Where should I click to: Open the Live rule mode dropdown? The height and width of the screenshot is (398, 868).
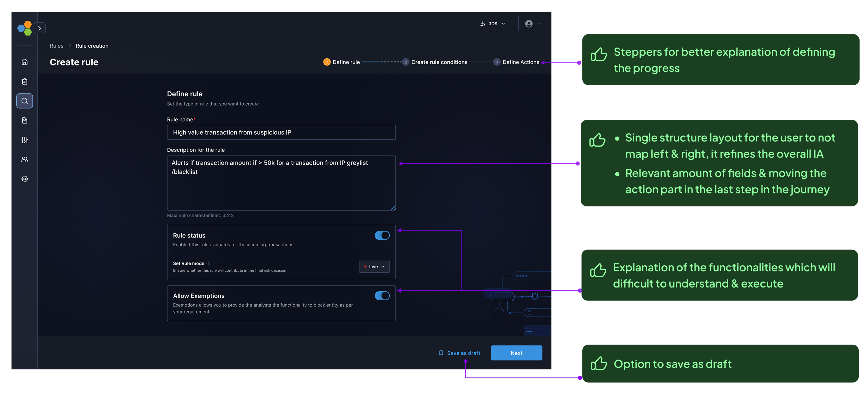[x=374, y=267]
